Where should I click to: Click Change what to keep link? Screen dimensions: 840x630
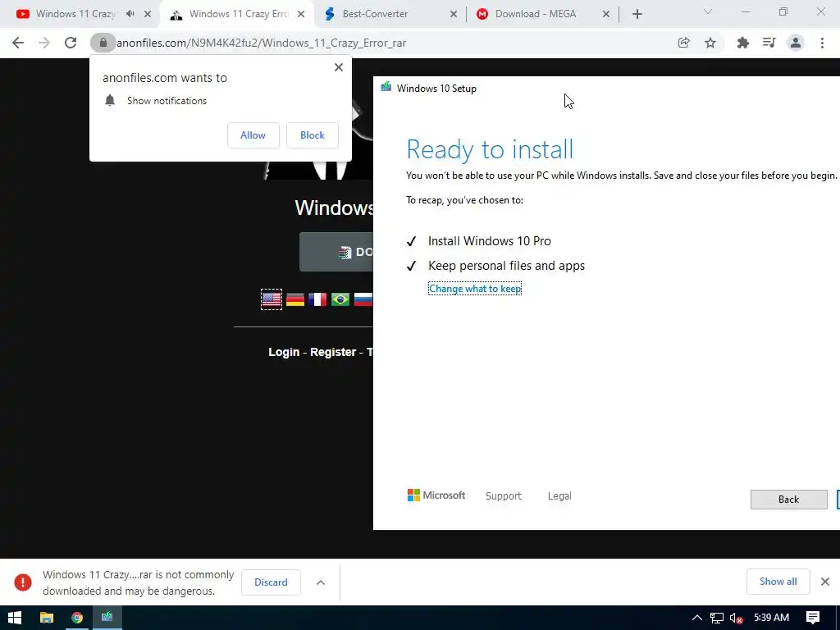pos(475,289)
